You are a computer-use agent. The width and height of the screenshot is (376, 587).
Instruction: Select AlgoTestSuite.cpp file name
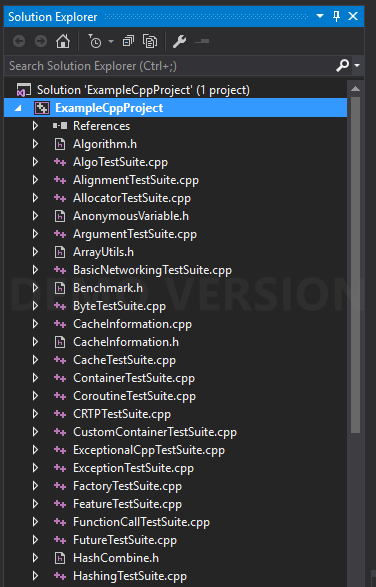(120, 162)
